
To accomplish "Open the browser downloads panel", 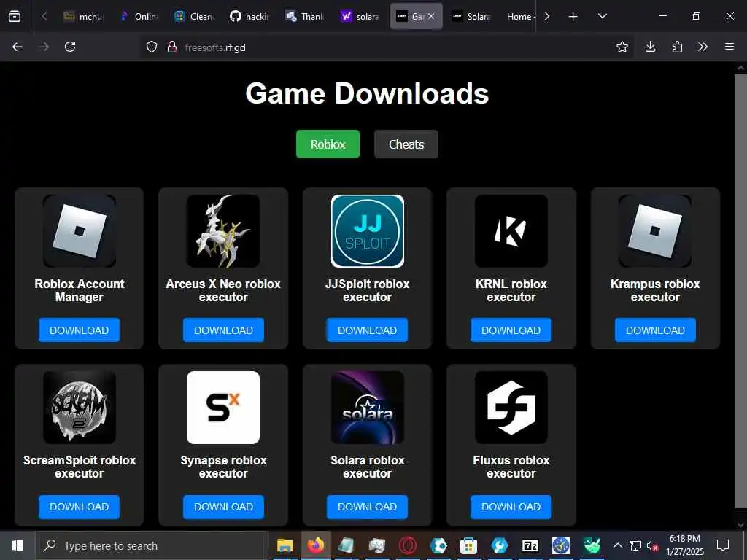I will coord(650,47).
